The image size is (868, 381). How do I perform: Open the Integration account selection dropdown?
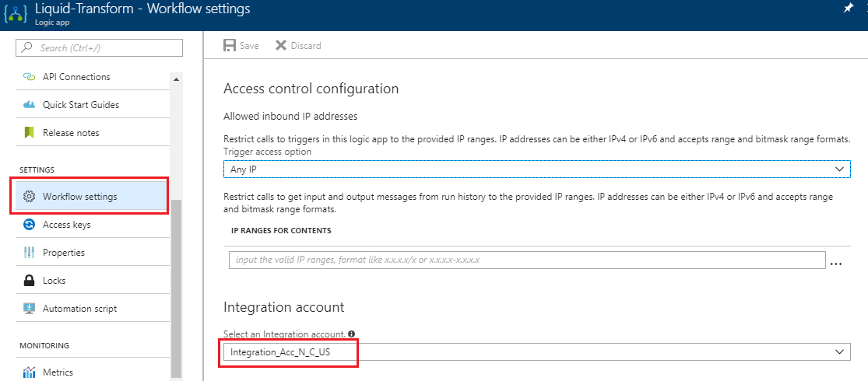click(x=536, y=351)
